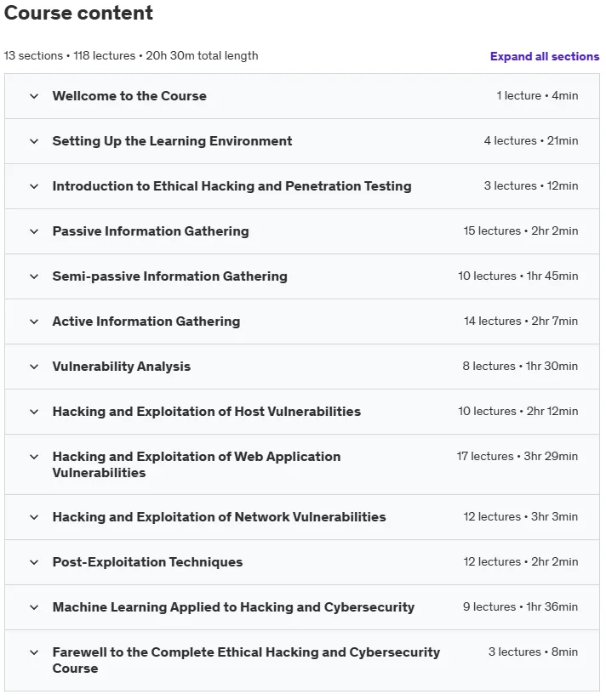Click the Setting Up the Learning Environment title
This screenshot has width=606, height=700.
click(172, 141)
